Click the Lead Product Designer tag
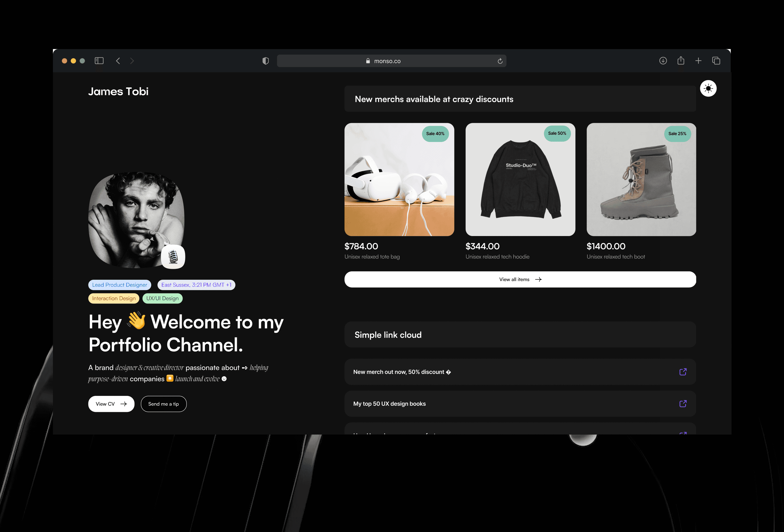This screenshot has width=784, height=532. click(120, 285)
